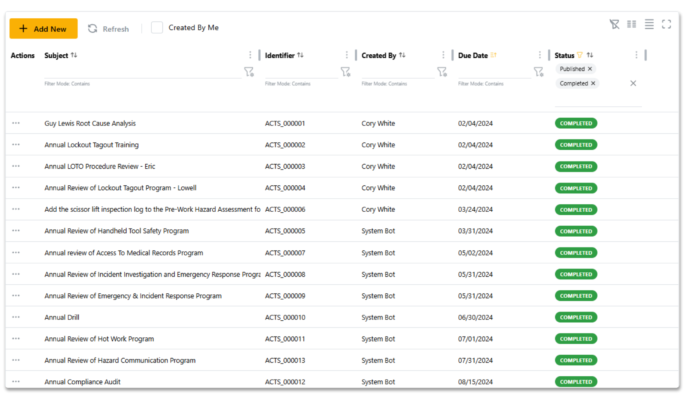The height and width of the screenshot is (396, 692).
Task: Click due date 03/31/2024
Action: point(475,231)
